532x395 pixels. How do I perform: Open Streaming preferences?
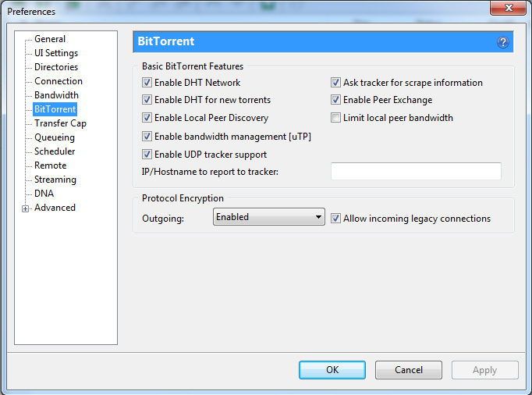tap(55, 180)
